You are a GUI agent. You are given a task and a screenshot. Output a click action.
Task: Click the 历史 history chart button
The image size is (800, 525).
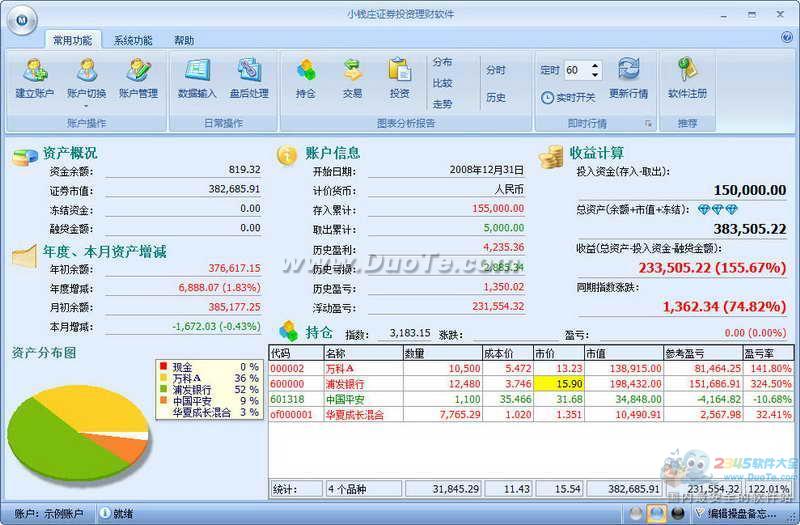(x=496, y=97)
